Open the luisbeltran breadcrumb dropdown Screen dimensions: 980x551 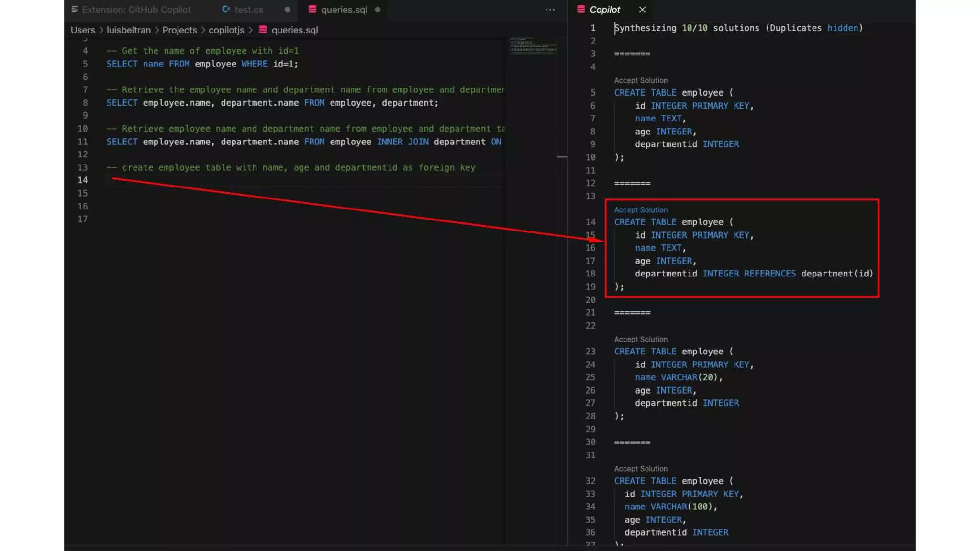(x=128, y=30)
